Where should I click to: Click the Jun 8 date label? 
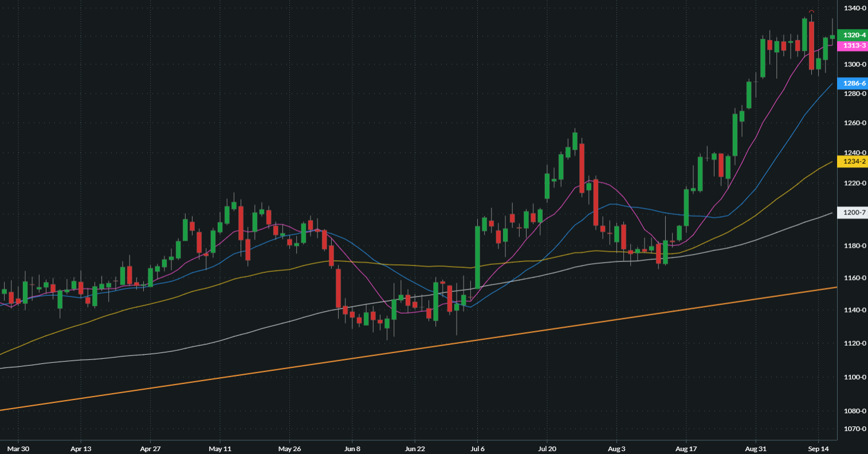pos(353,448)
